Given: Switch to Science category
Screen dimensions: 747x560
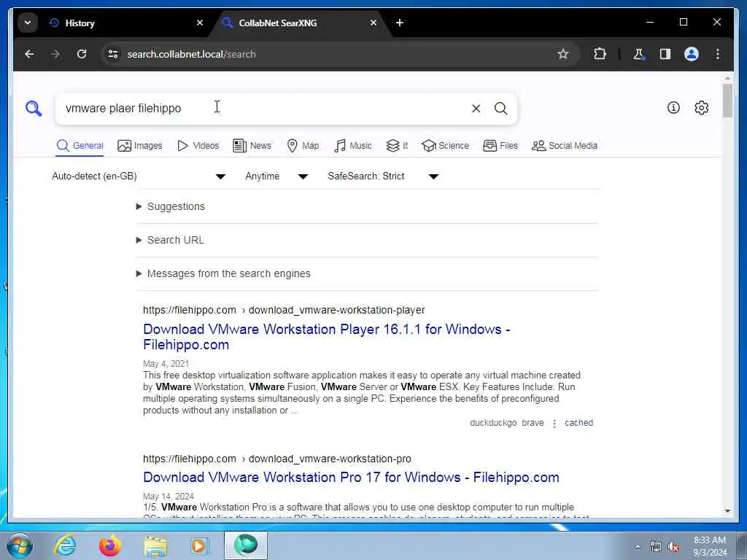Looking at the screenshot, I should coord(446,146).
